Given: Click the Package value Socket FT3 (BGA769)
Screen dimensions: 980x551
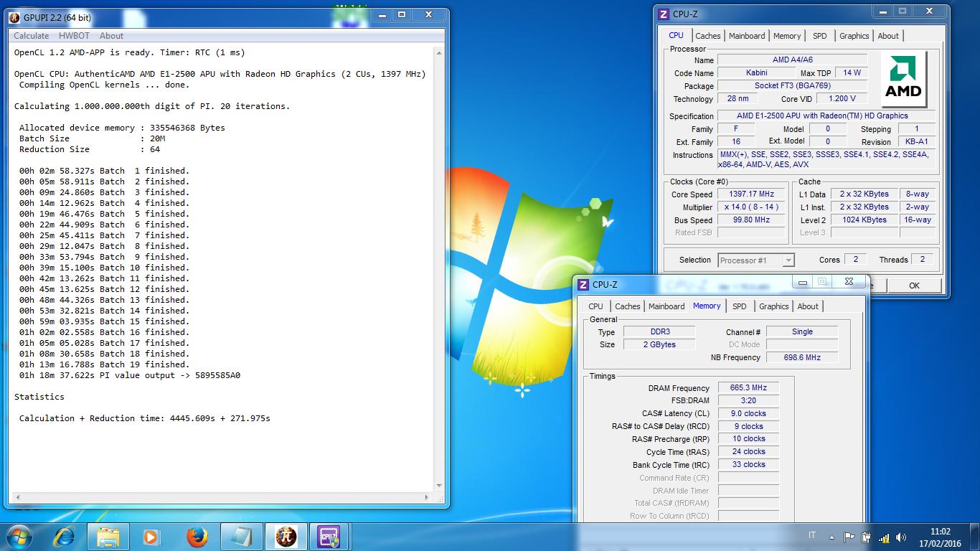Looking at the screenshot, I should (x=792, y=86).
